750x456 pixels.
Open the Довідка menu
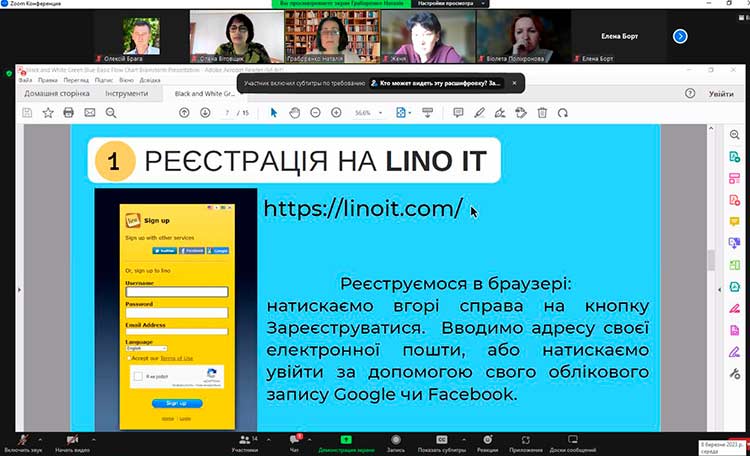pyautogui.click(x=150, y=80)
